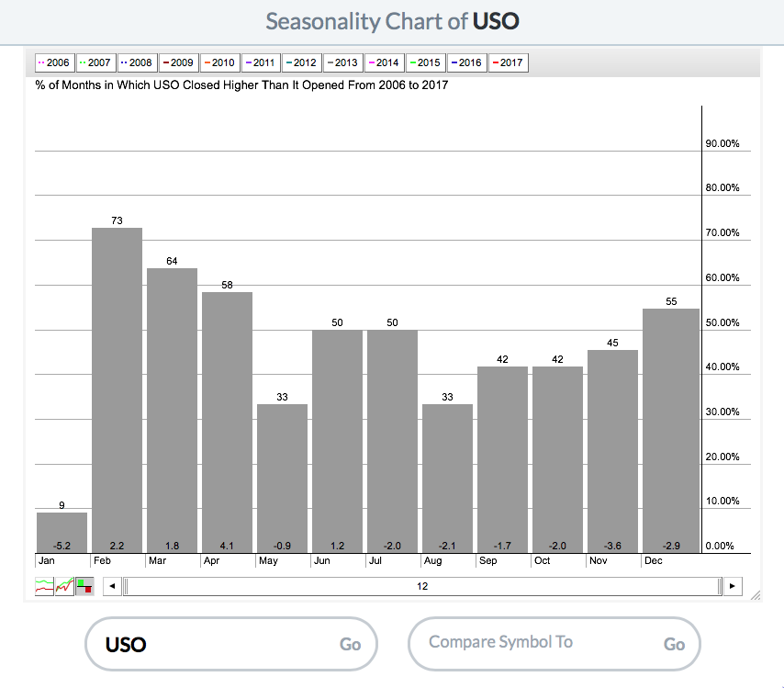The height and width of the screenshot is (688, 784).
Task: Toggle the 2006 year series
Action: [53, 62]
